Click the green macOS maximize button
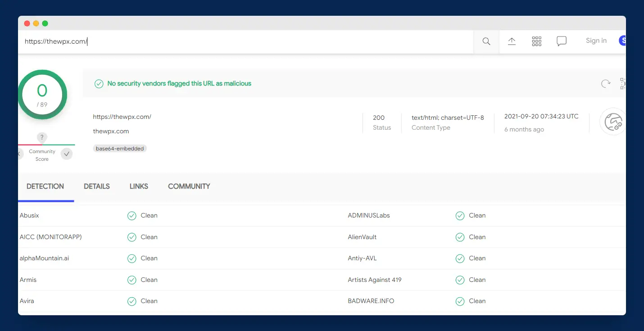644x331 pixels. click(45, 23)
